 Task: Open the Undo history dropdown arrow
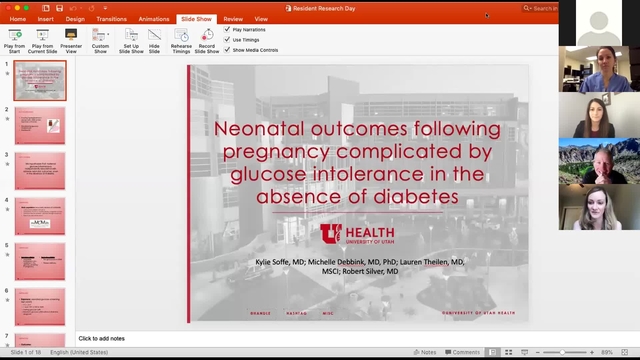point(81,8)
